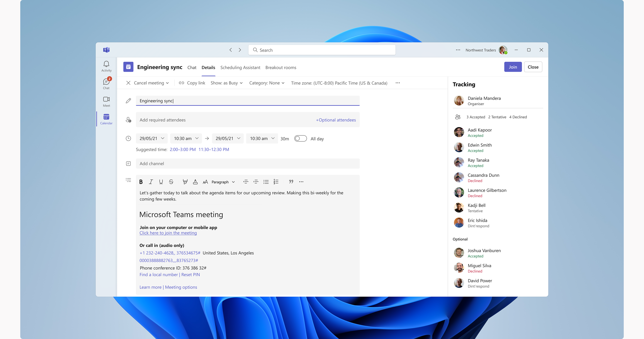This screenshot has width=644, height=339.
Task: Open the Activity feed in sidebar
Action: [x=106, y=66]
